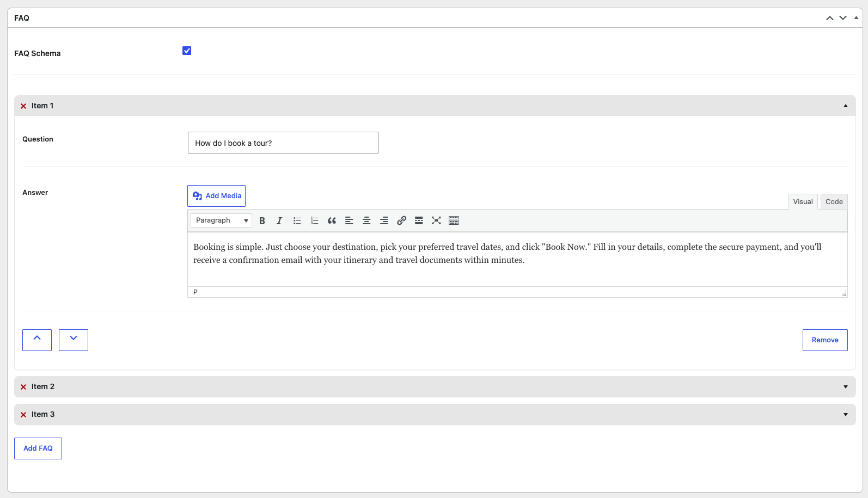Toggle italic formatting in Answer editor
The width and height of the screenshot is (868, 498).
pyautogui.click(x=279, y=220)
